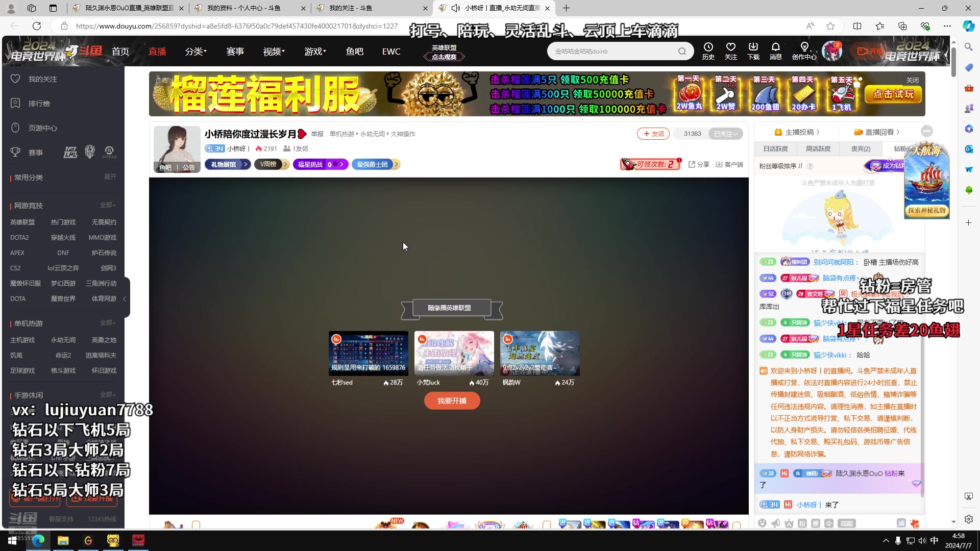Click the Douyu search input field
This screenshot has width=980, height=551.
click(612, 51)
